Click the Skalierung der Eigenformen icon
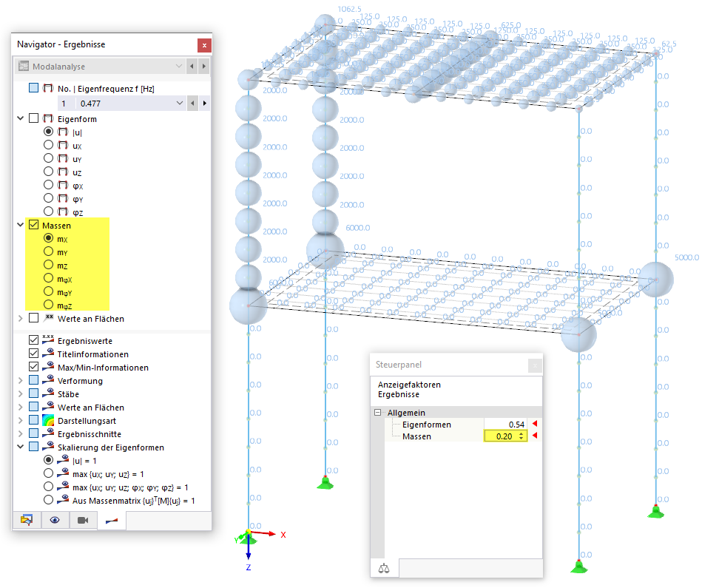The image size is (702, 588). [48, 447]
